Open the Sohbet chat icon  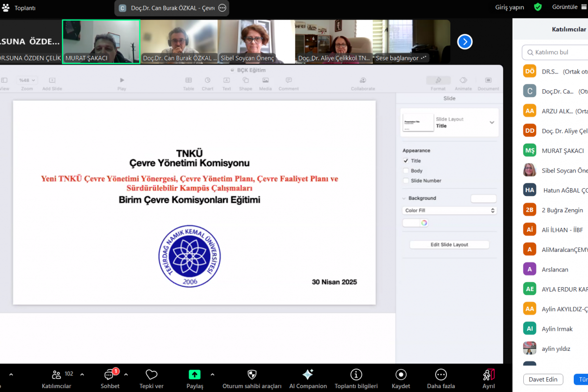[110, 375]
